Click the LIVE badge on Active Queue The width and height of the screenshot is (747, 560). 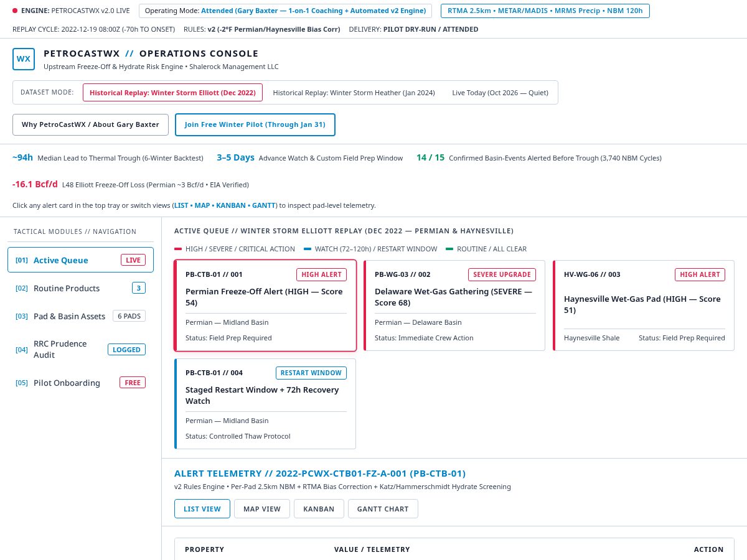pyautogui.click(x=133, y=260)
